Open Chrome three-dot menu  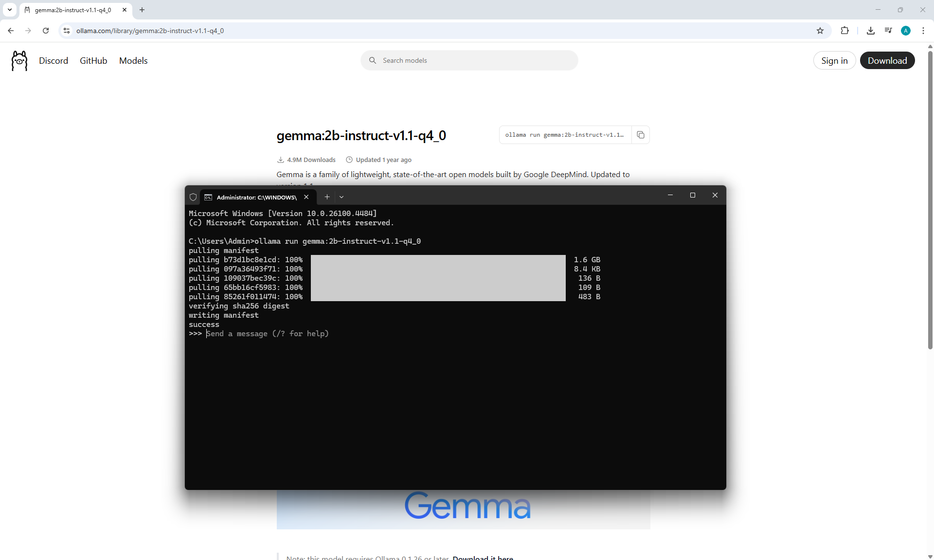(923, 31)
